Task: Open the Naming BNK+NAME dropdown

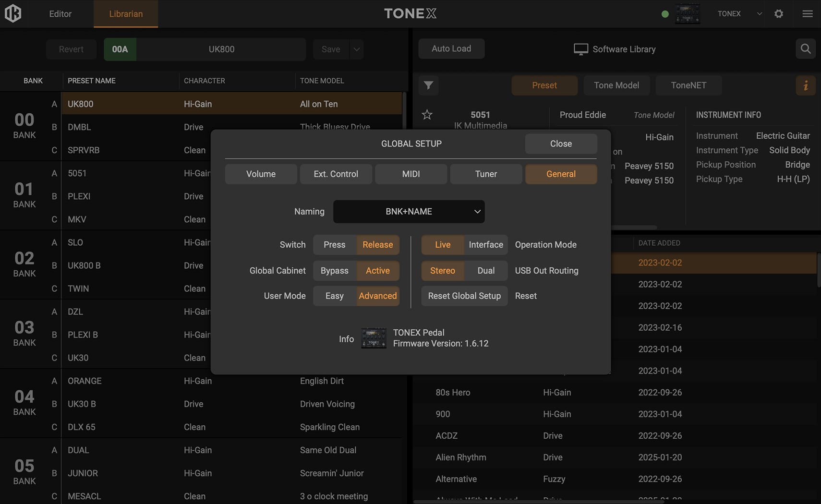Action: tap(409, 212)
